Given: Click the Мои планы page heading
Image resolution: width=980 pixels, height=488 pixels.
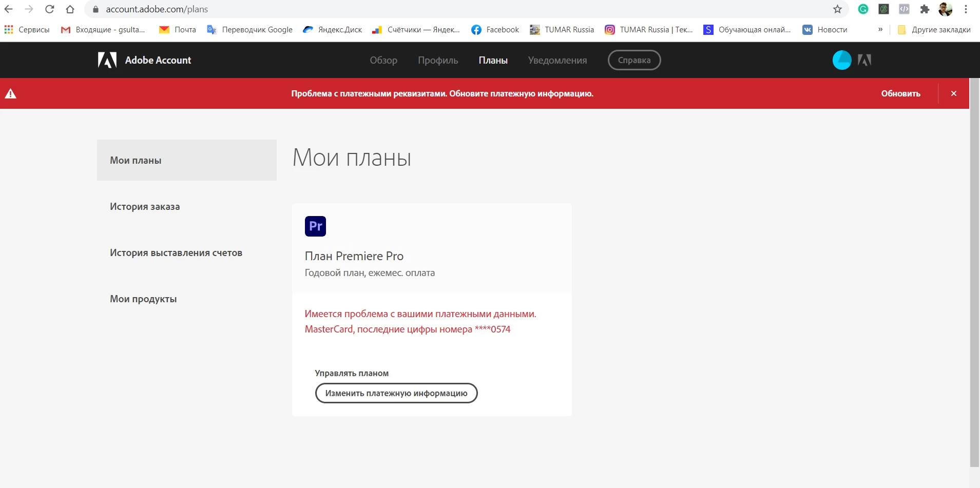Looking at the screenshot, I should 352,158.
